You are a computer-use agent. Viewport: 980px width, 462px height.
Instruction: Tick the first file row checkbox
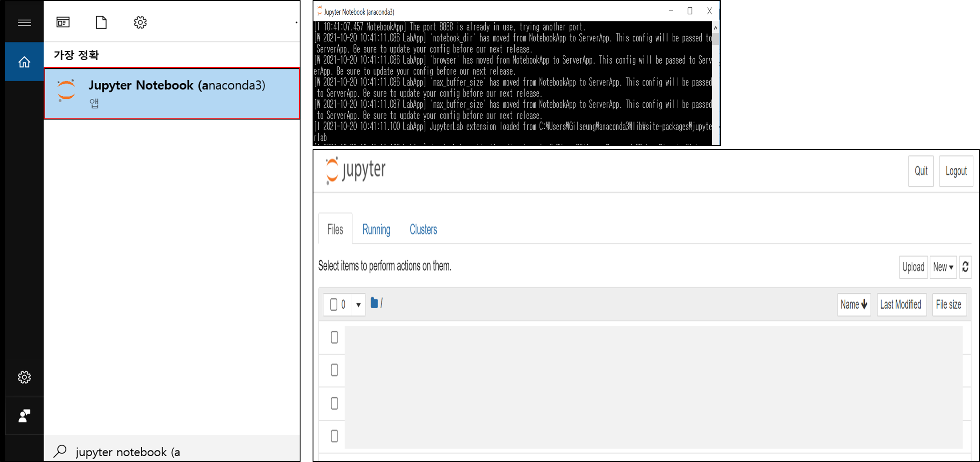click(x=334, y=337)
